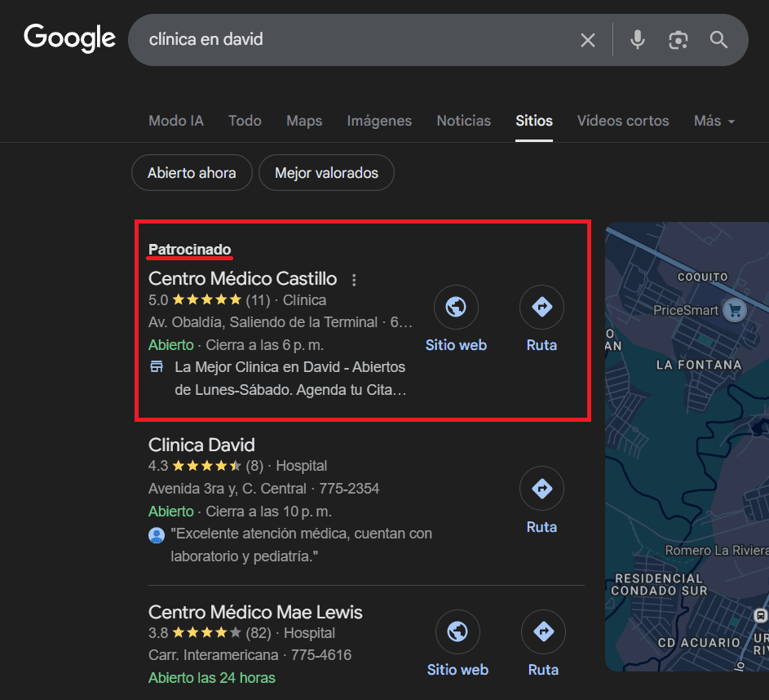
Task: Enable the Abierto ahora filter
Action: pos(191,172)
